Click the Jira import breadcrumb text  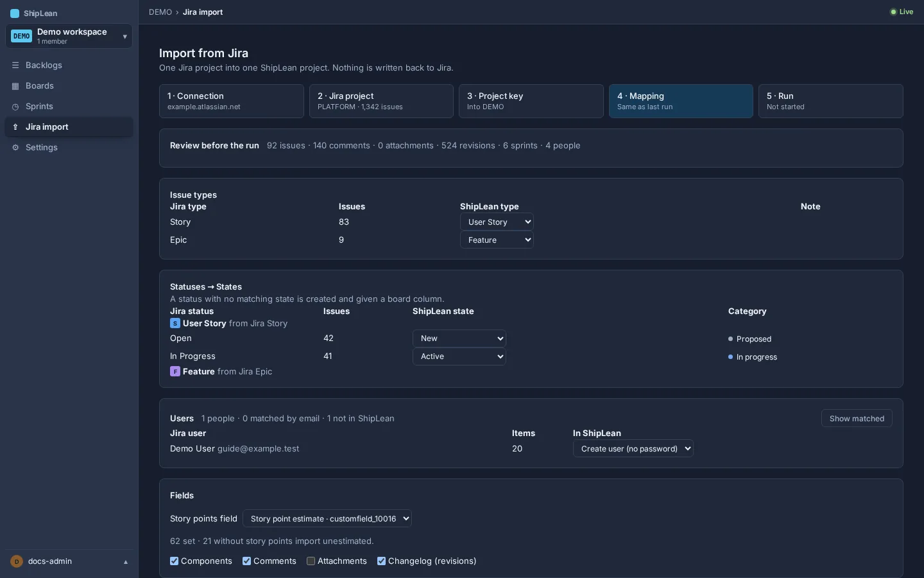(x=203, y=12)
